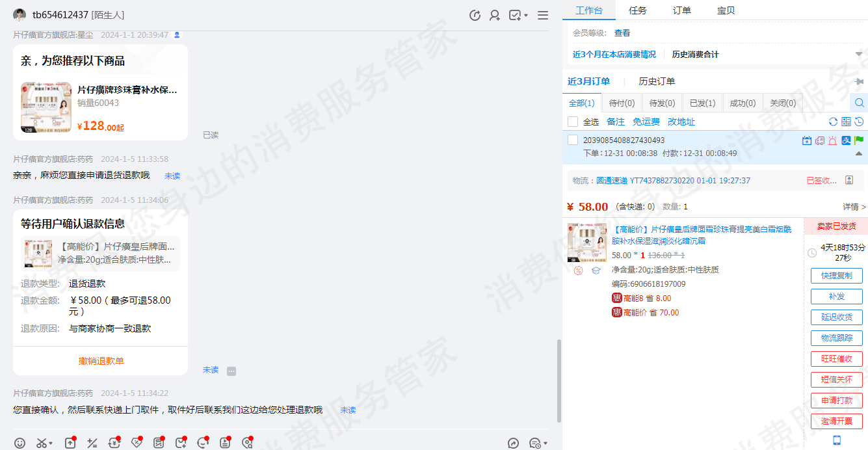Switch to the 工作台 tab
The height and width of the screenshot is (450, 868).
(x=589, y=10)
